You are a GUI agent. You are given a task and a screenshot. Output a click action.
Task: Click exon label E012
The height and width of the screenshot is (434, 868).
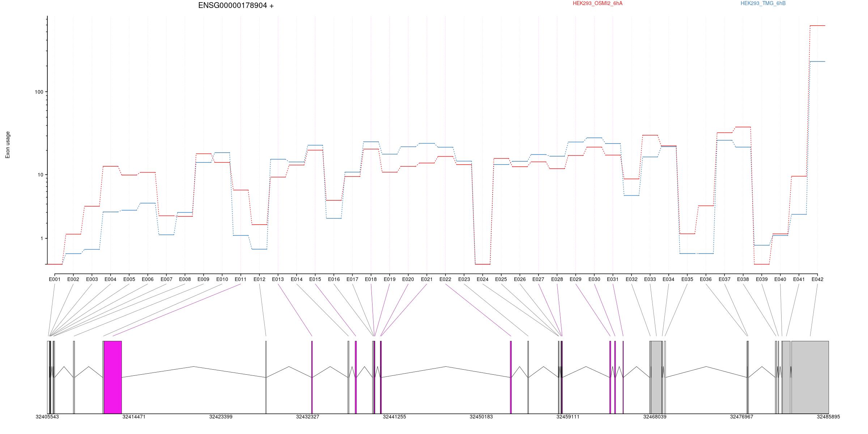[x=259, y=279]
